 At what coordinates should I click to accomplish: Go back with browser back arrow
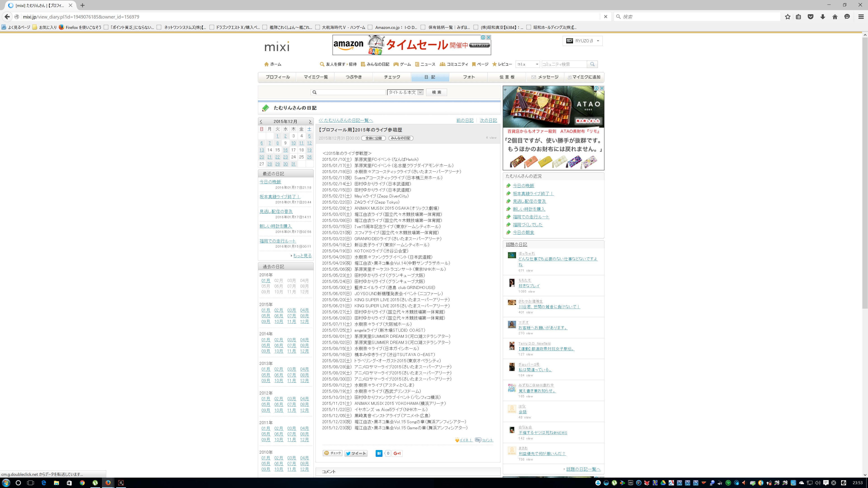pos(7,16)
